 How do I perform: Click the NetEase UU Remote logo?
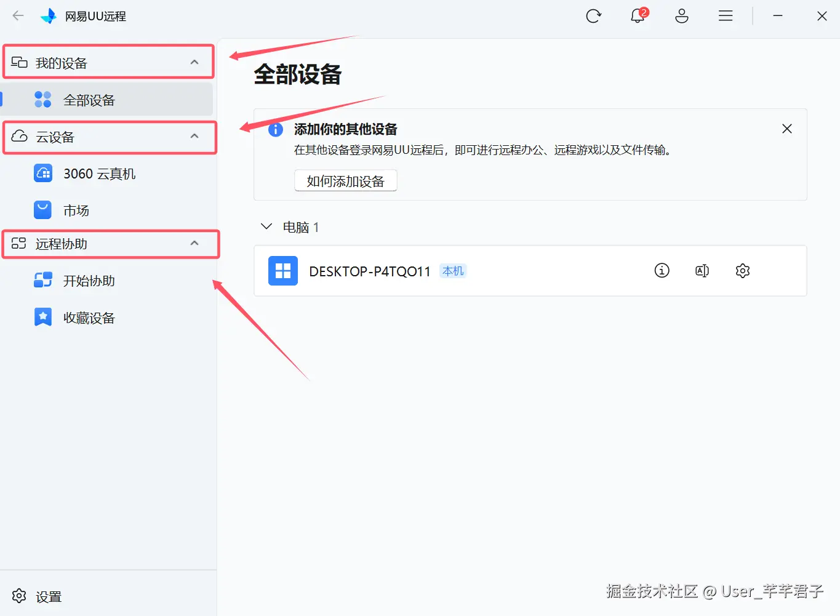point(49,16)
